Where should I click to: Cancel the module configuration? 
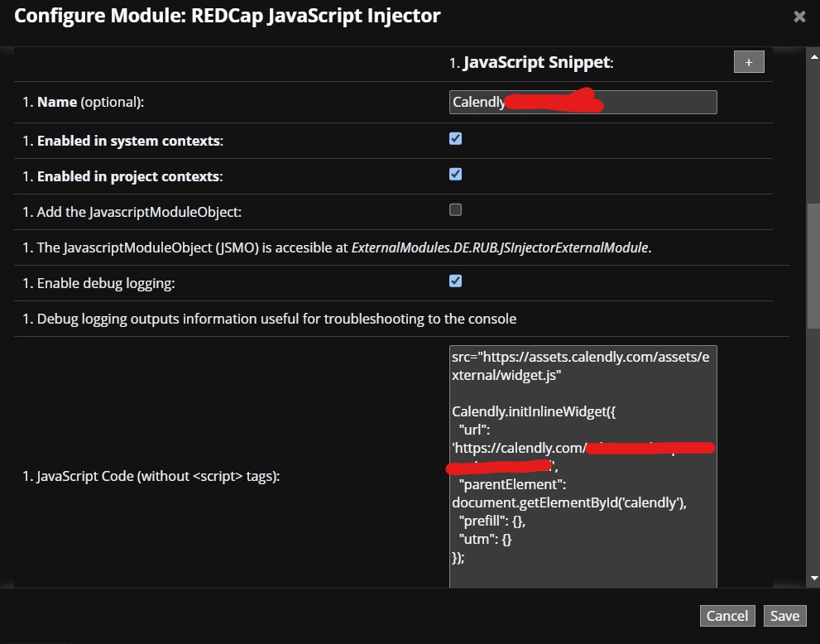(727, 616)
